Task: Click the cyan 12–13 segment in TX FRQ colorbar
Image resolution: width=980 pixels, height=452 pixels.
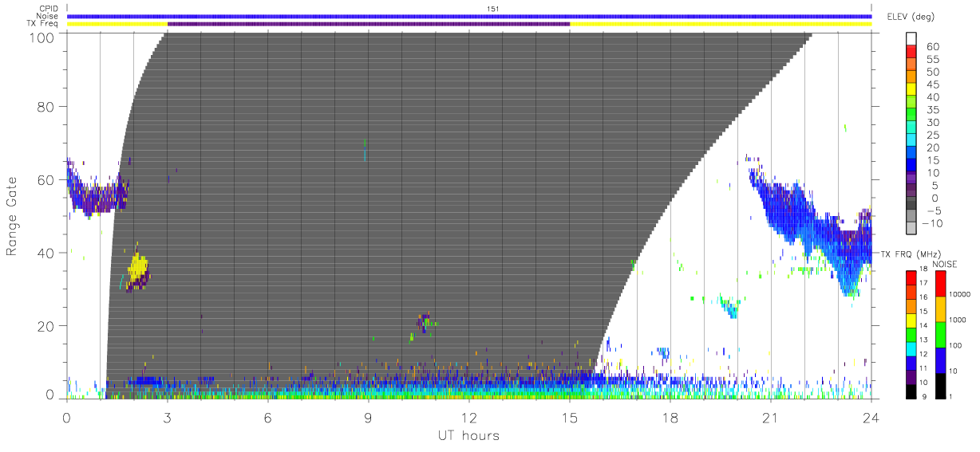Action: [x=911, y=348]
